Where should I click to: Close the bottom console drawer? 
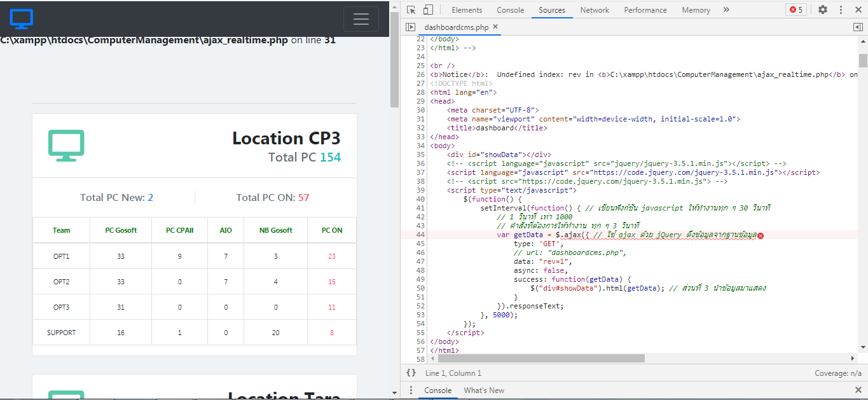pyautogui.click(x=858, y=390)
